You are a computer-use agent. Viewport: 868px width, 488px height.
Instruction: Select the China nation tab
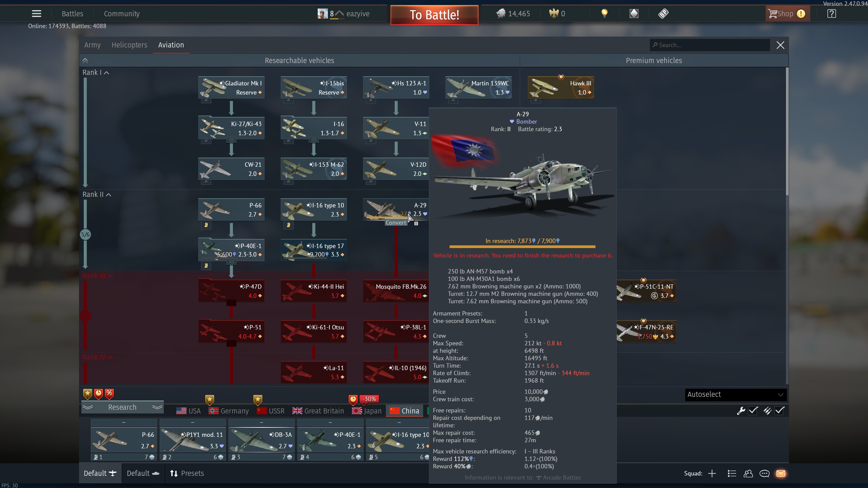tap(405, 411)
